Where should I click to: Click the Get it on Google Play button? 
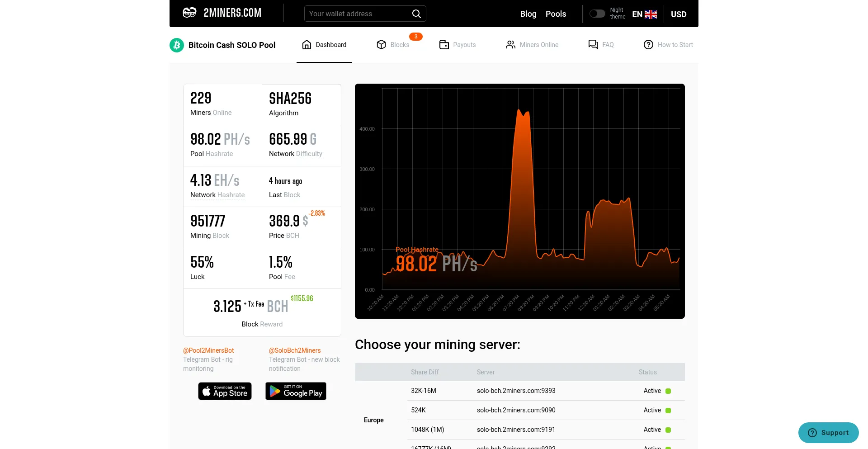[x=296, y=391]
